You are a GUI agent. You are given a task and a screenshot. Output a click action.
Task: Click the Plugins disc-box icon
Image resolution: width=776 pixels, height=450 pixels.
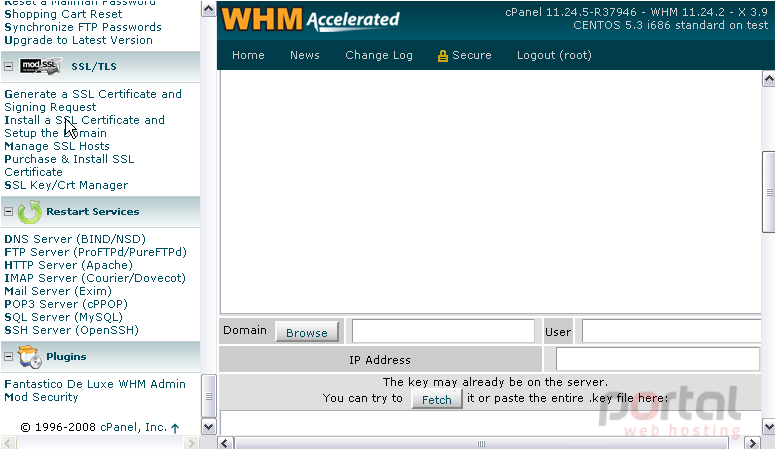(x=30, y=357)
